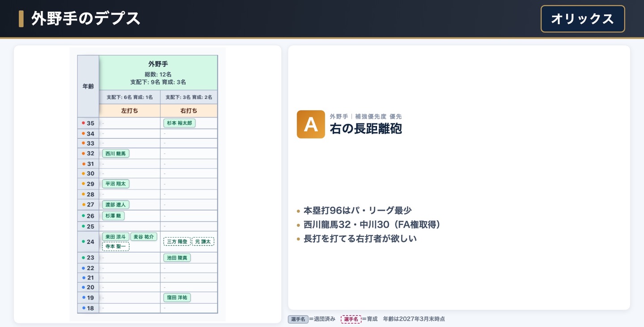
Task: Select the 右の長距離砲 heading
Action: (x=366, y=129)
